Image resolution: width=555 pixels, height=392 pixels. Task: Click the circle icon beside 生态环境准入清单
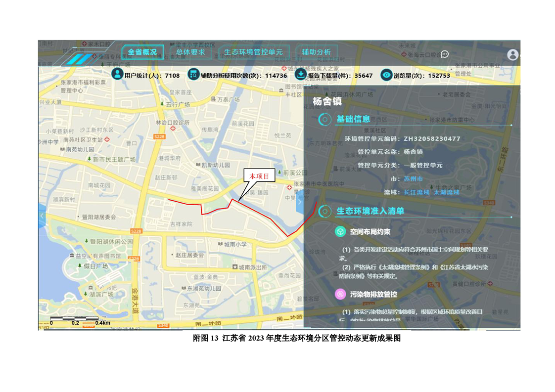pos(324,211)
